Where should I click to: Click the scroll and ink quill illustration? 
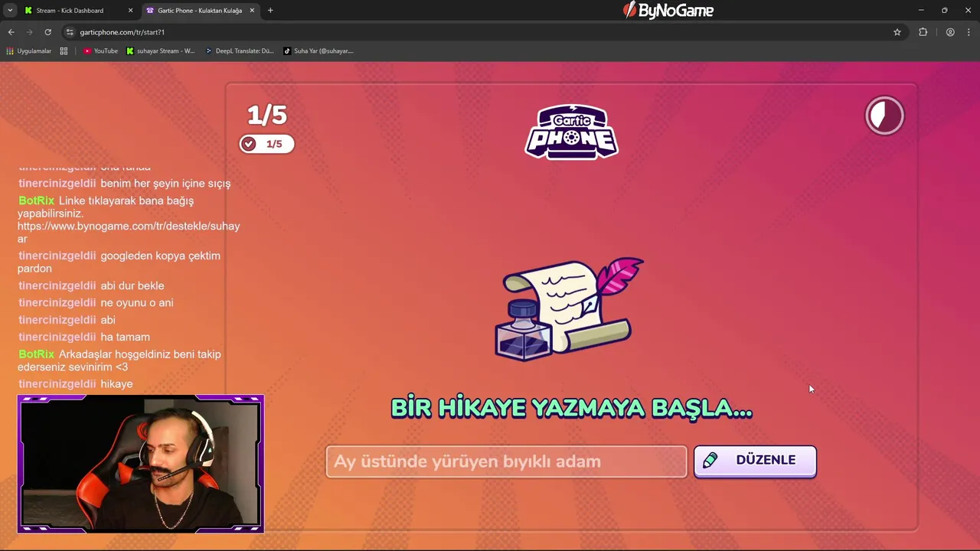tap(570, 308)
